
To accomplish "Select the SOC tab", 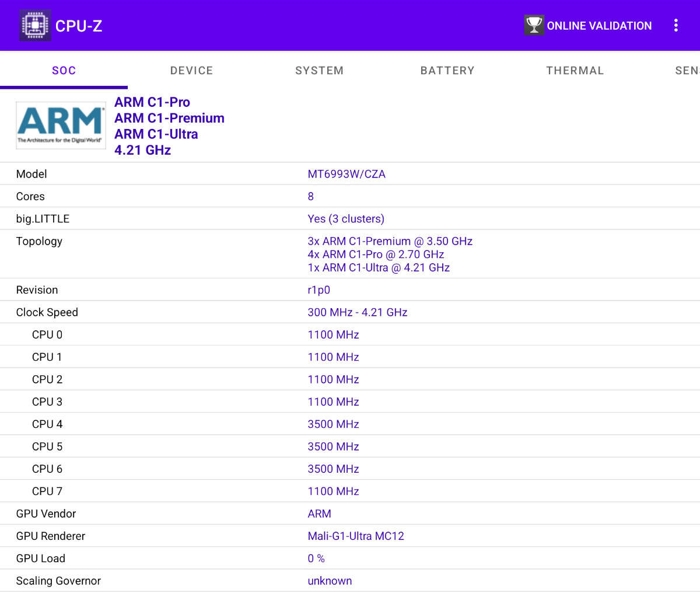I will tap(64, 71).
